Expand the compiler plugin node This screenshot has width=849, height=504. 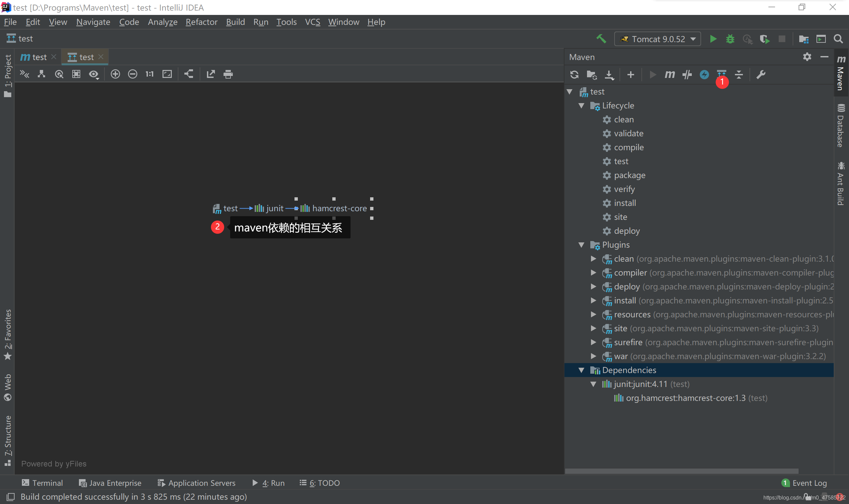(x=593, y=273)
